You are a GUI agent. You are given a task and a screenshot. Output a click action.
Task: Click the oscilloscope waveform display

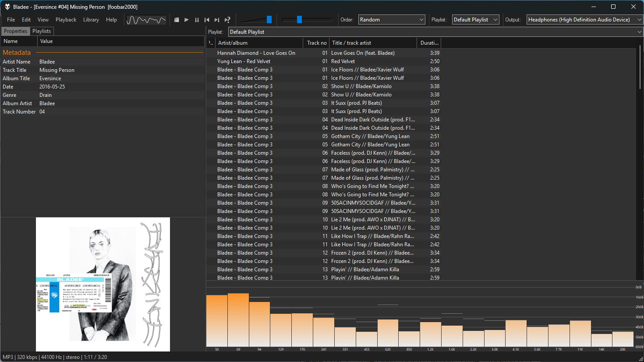click(146, 20)
